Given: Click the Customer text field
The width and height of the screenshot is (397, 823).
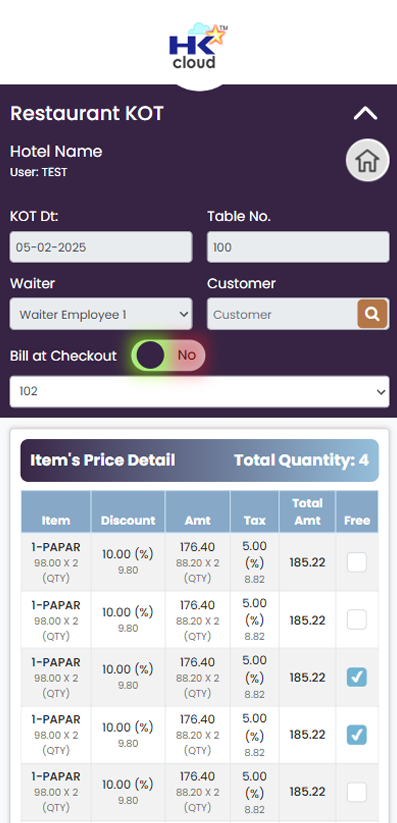Looking at the screenshot, I should tap(283, 314).
